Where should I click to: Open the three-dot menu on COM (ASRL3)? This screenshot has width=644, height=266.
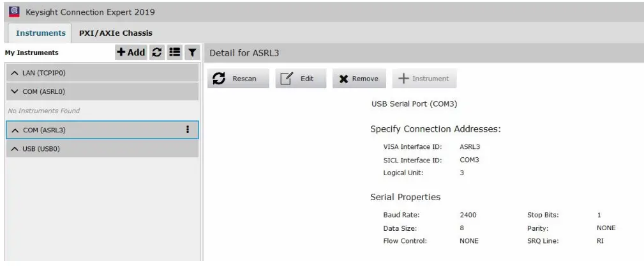[188, 129]
